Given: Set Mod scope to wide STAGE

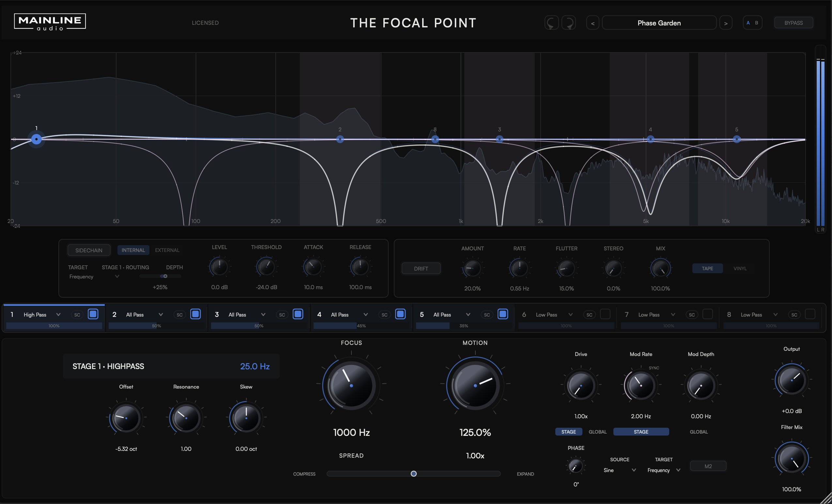Looking at the screenshot, I should coord(641,432).
